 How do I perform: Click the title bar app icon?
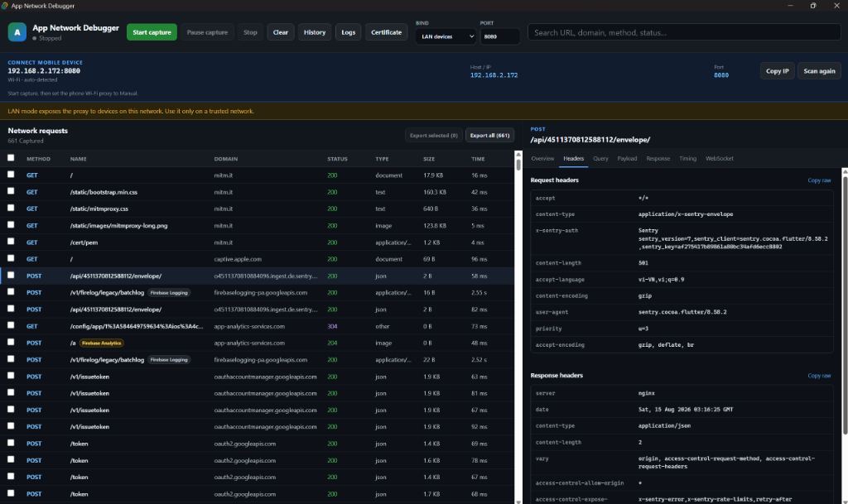[5, 6]
